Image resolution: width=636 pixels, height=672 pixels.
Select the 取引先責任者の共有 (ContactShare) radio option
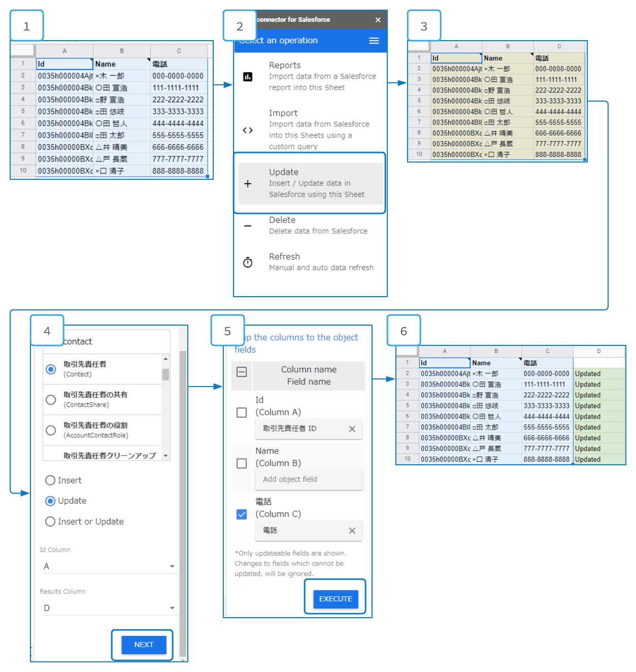point(51,400)
